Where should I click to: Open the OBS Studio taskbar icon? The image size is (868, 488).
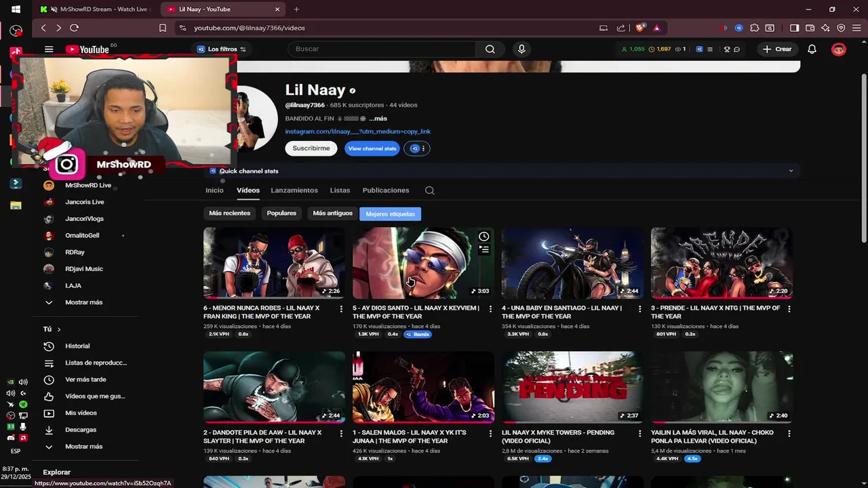[16, 31]
